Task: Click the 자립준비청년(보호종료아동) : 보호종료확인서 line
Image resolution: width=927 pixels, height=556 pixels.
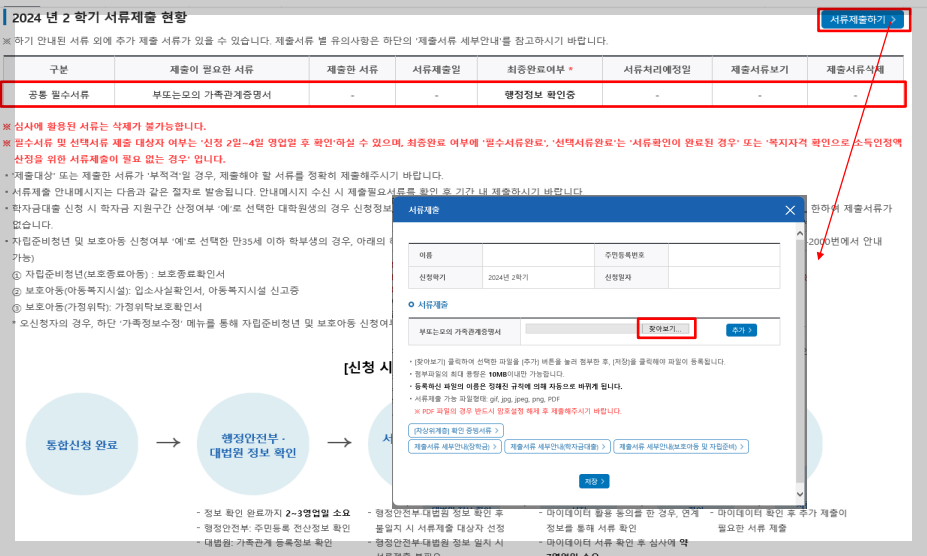Action: click(x=118, y=274)
